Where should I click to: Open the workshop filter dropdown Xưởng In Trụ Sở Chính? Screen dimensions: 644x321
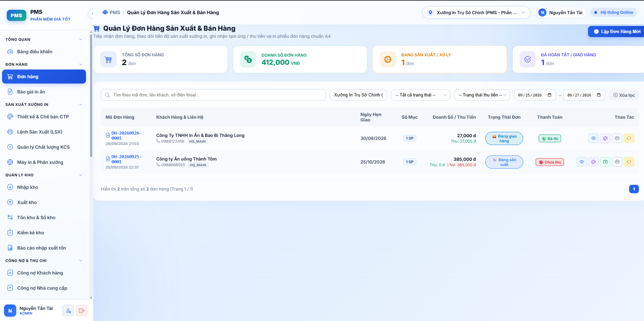coord(358,95)
